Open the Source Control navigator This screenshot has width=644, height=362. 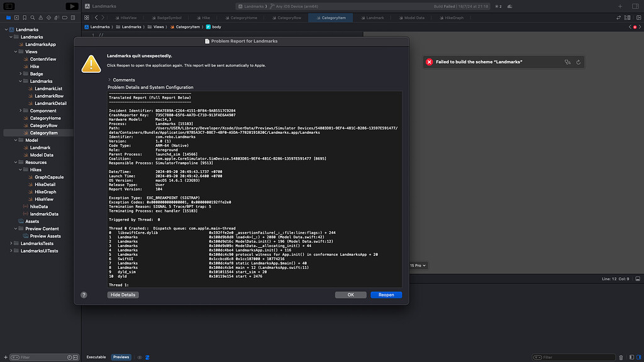point(16,18)
